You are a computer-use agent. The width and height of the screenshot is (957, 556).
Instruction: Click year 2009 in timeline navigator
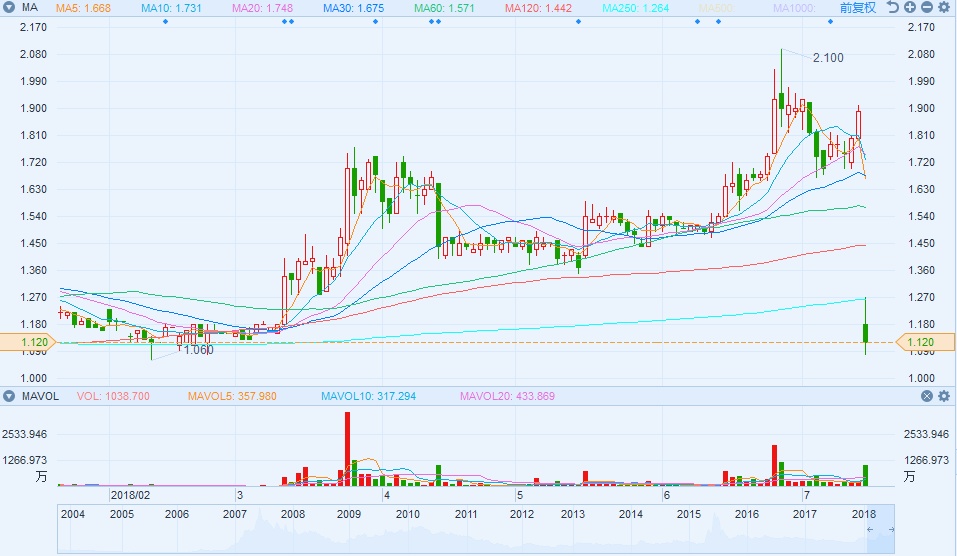(349, 513)
